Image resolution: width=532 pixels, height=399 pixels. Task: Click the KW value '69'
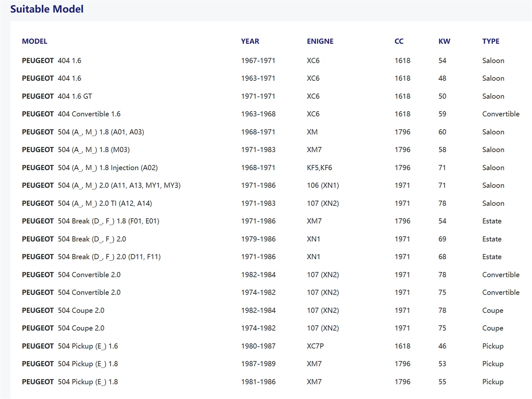(x=442, y=239)
